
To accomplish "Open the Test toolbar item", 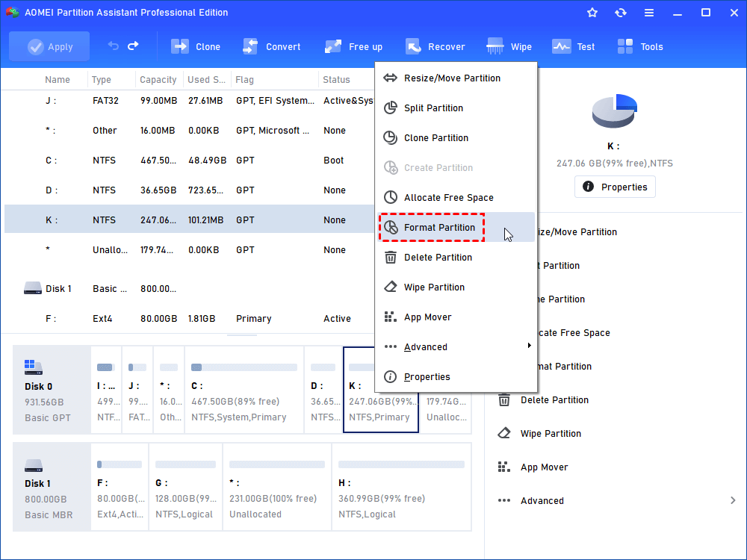I will pos(574,46).
